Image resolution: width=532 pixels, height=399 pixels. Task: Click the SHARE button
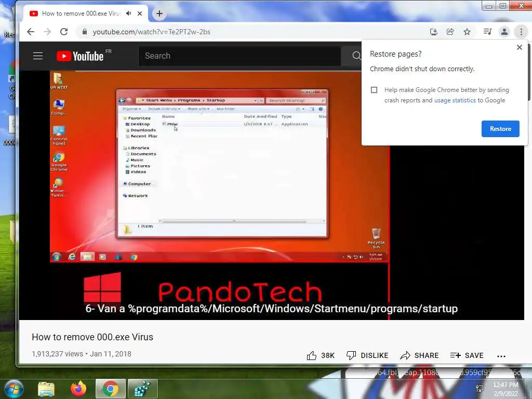[419, 355]
